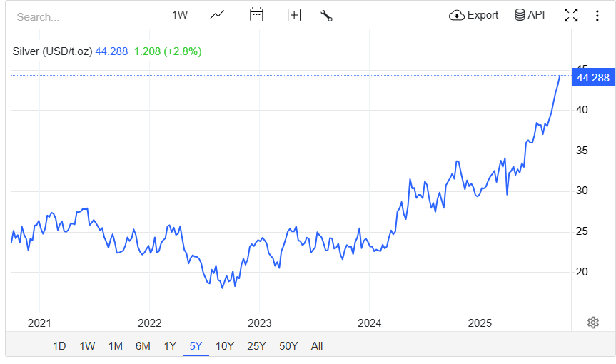
Task: Click the Search input field
Action: [x=81, y=17]
